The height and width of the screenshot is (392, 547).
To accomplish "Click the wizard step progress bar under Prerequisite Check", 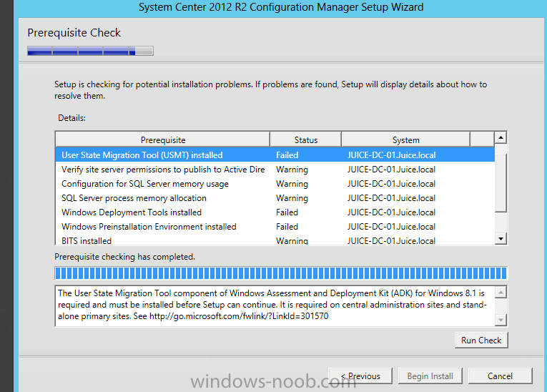I will (x=90, y=51).
